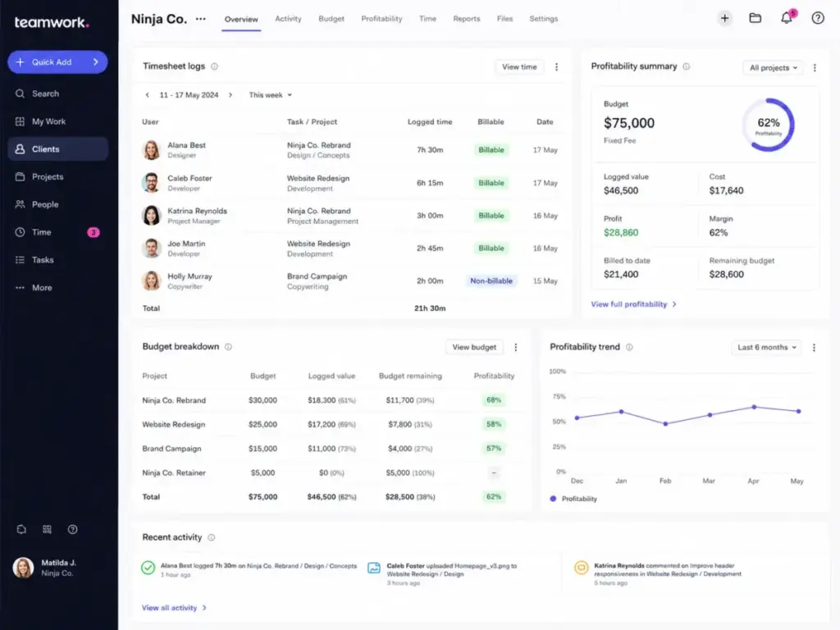Viewport: 840px width, 630px height.
Task: Select Clients in the sidebar
Action: pos(58,149)
